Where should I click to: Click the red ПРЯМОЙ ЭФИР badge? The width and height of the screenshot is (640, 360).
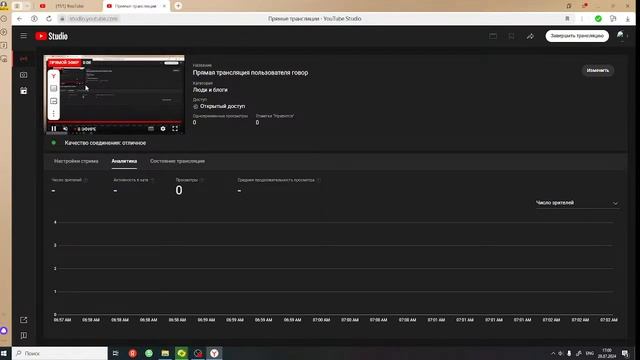[64, 62]
